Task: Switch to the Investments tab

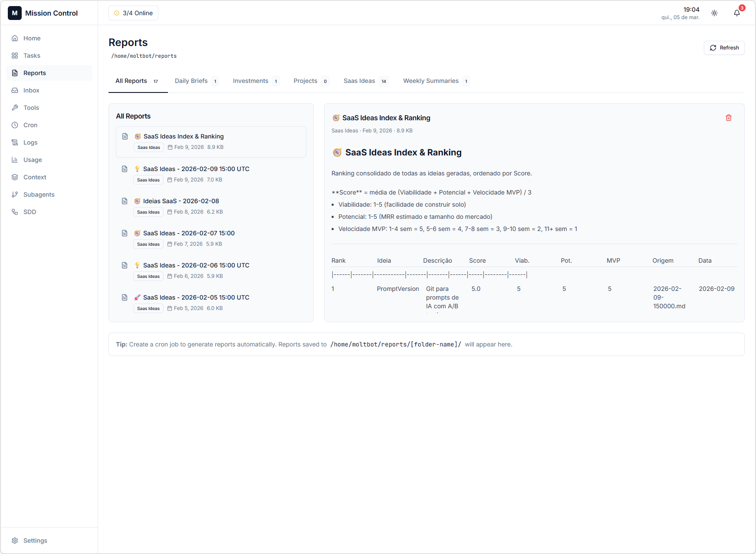Action: coord(250,81)
